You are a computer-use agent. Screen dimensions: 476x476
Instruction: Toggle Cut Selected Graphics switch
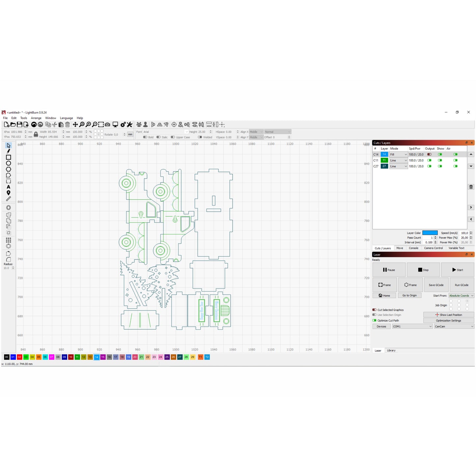pos(375,310)
